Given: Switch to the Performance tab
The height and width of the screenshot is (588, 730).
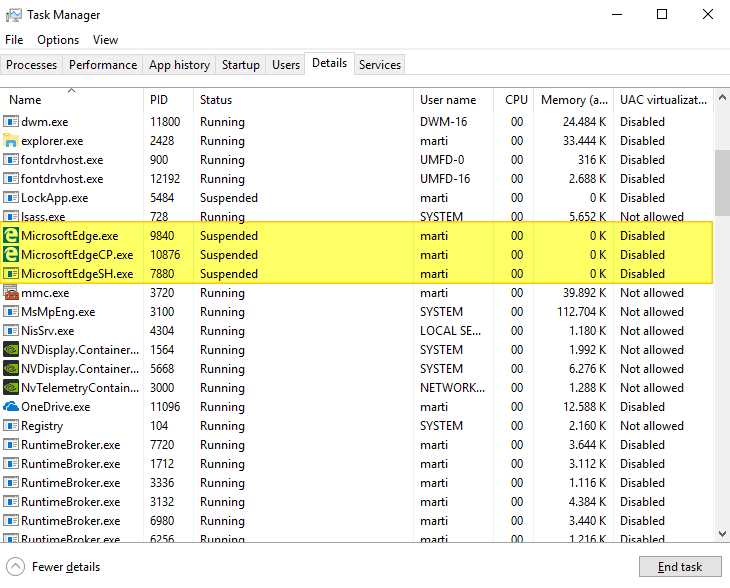Looking at the screenshot, I should tap(103, 65).
